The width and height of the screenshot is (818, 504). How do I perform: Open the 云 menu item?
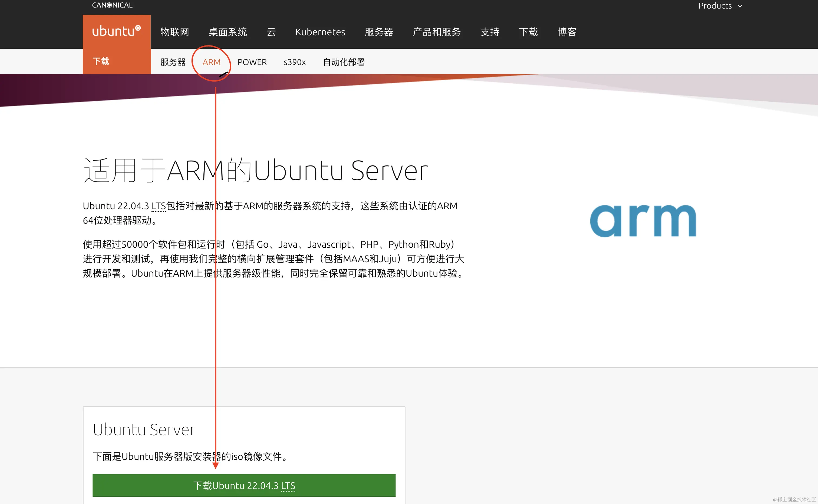click(271, 32)
